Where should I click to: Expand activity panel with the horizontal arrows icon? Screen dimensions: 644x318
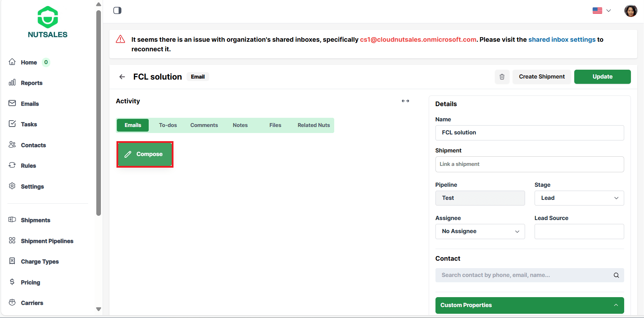pyautogui.click(x=405, y=101)
